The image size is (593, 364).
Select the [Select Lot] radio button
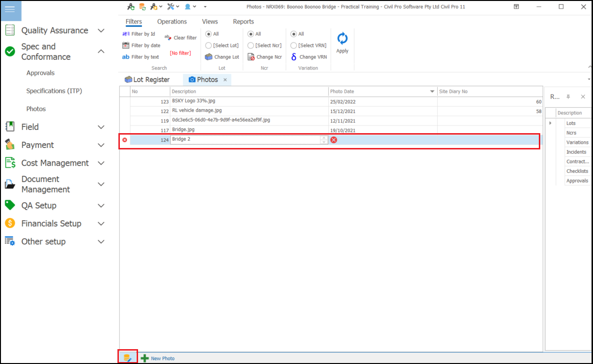point(209,45)
